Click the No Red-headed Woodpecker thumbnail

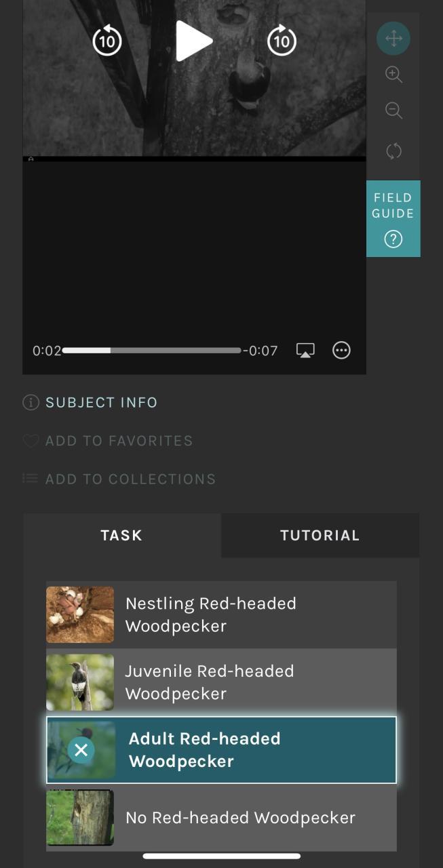[x=80, y=817]
